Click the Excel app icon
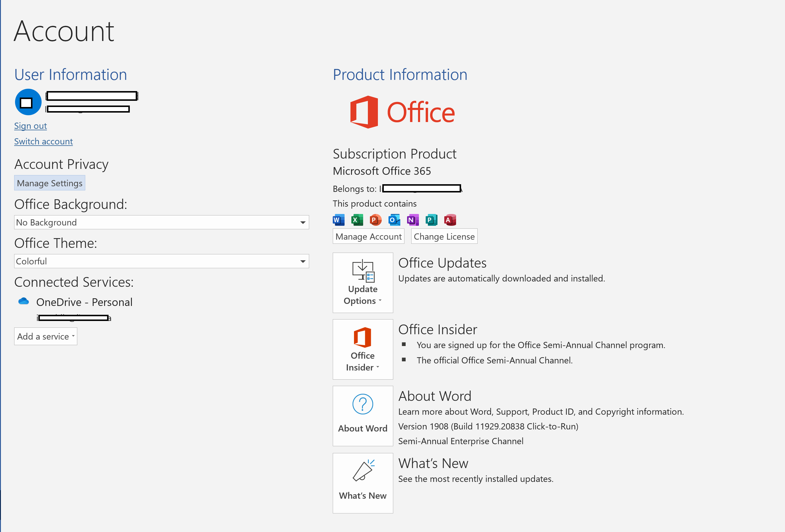785x532 pixels. pyautogui.click(x=357, y=220)
